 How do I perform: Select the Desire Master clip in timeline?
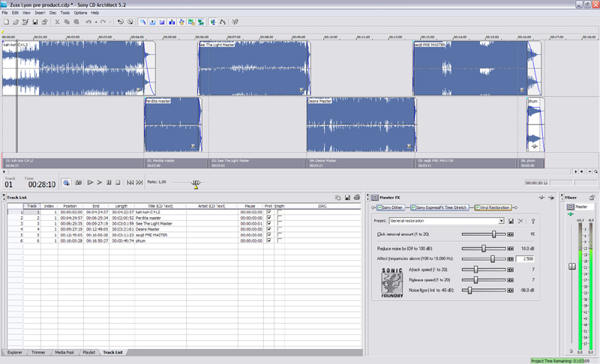[361, 125]
